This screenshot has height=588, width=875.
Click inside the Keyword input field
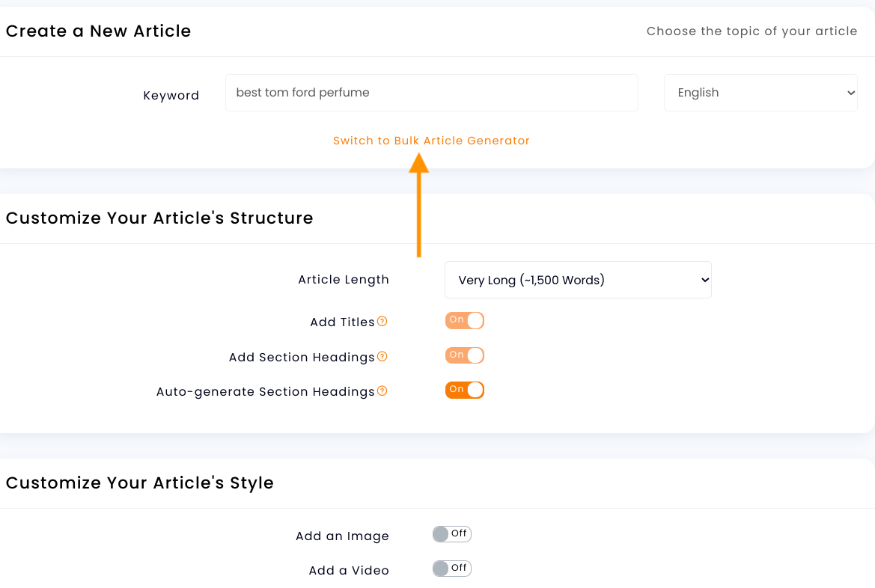click(431, 92)
